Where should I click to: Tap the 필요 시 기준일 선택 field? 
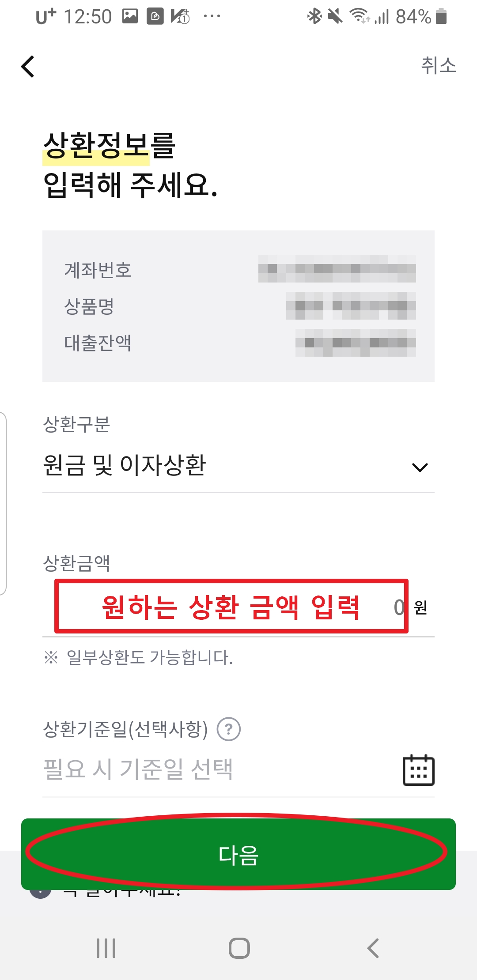(x=238, y=769)
